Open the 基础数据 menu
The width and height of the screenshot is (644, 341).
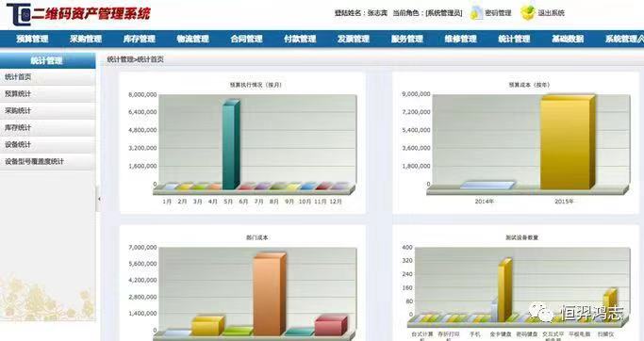(x=568, y=39)
